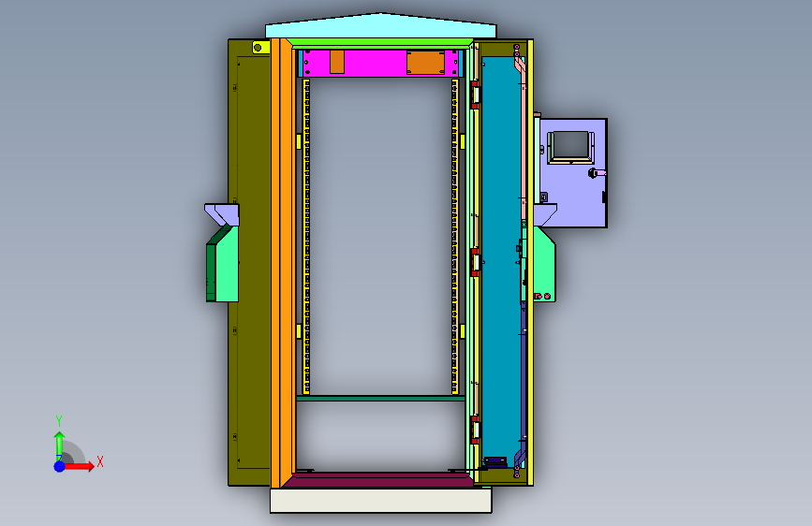
Task: Select the lavender bracket above left green box
Action: pyautogui.click(x=222, y=214)
